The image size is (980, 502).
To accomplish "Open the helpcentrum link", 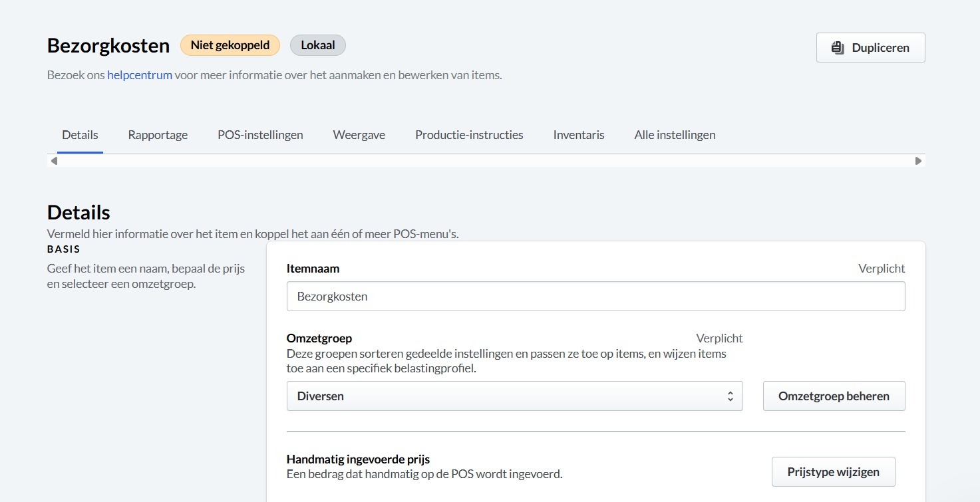I will coord(140,75).
